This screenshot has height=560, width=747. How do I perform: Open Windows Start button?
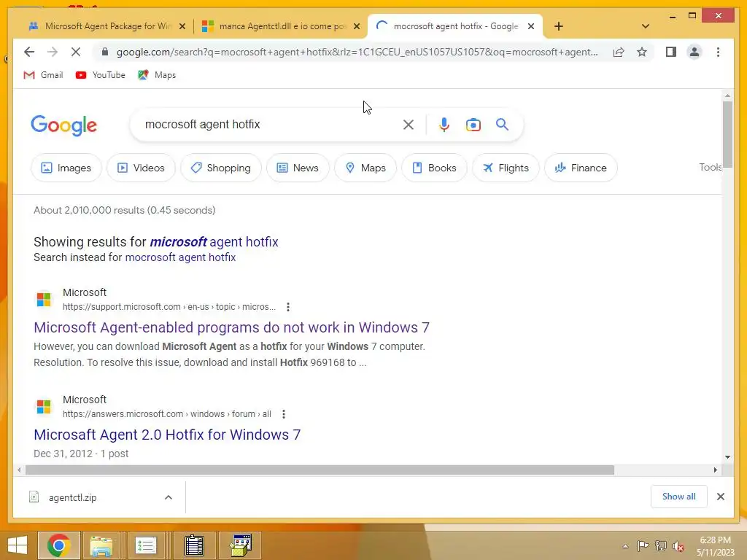click(x=18, y=545)
